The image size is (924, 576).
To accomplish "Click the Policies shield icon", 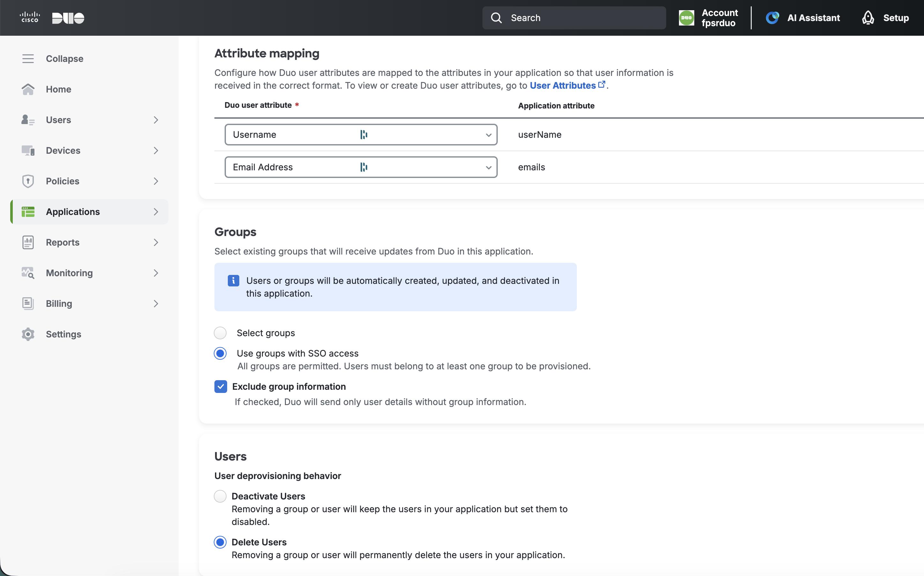I will pos(28,181).
